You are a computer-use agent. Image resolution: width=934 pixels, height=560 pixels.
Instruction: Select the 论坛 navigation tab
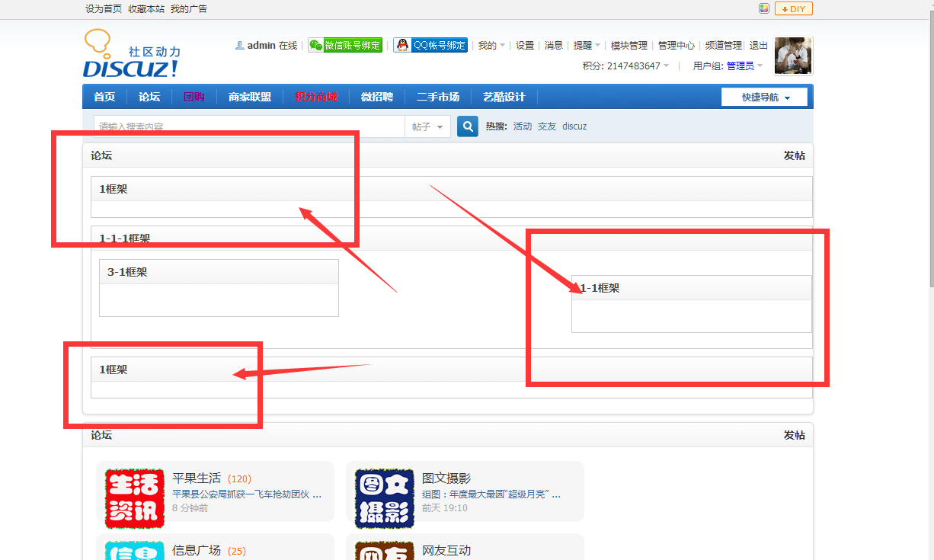[149, 97]
